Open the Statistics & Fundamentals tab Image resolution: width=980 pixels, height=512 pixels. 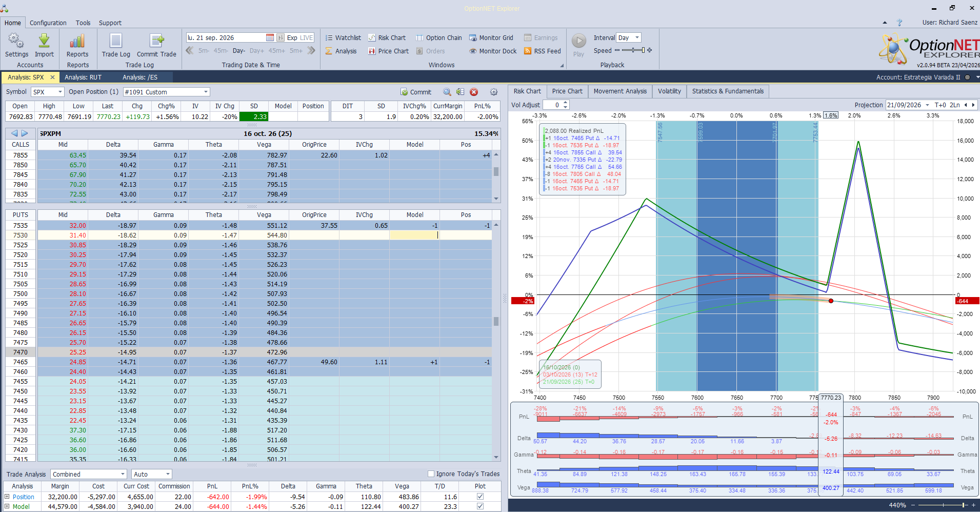click(x=728, y=91)
